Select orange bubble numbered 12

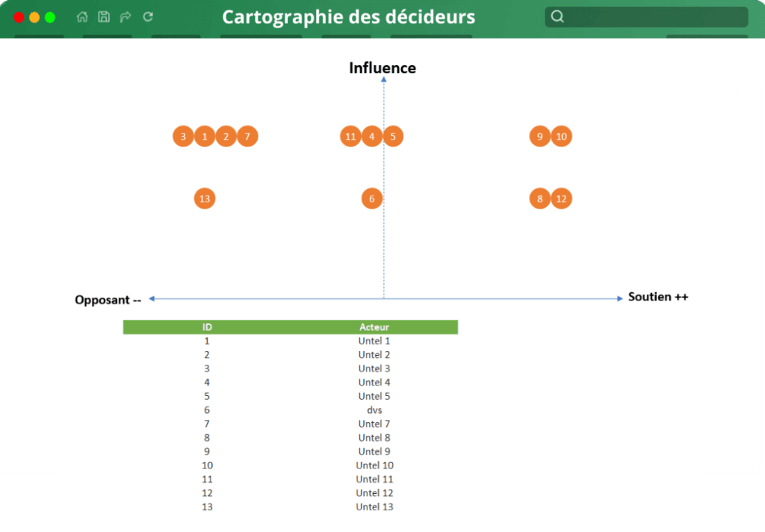click(561, 199)
